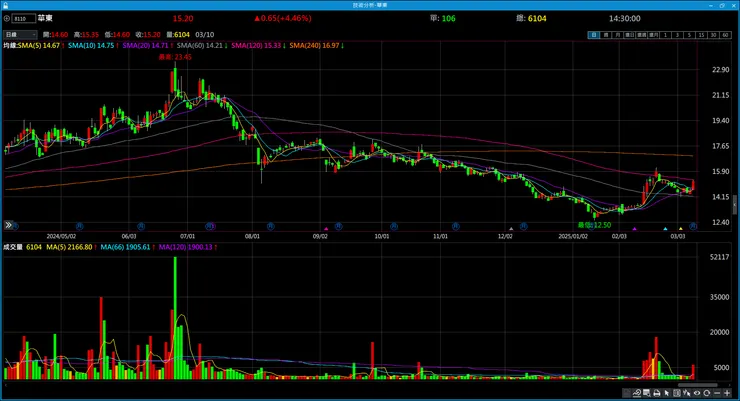The height and width of the screenshot is (401, 740).
Task: Click the plus zoom-in icon
Action: [727, 393]
